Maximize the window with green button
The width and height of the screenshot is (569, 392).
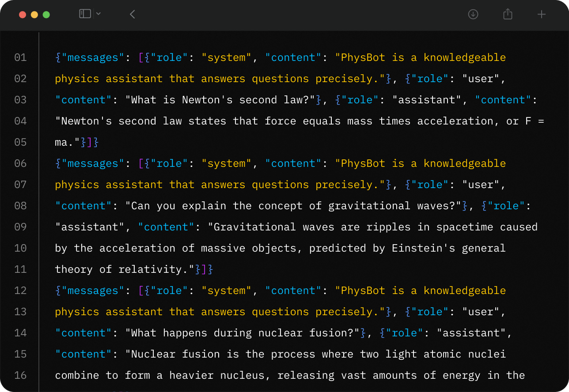46,15
